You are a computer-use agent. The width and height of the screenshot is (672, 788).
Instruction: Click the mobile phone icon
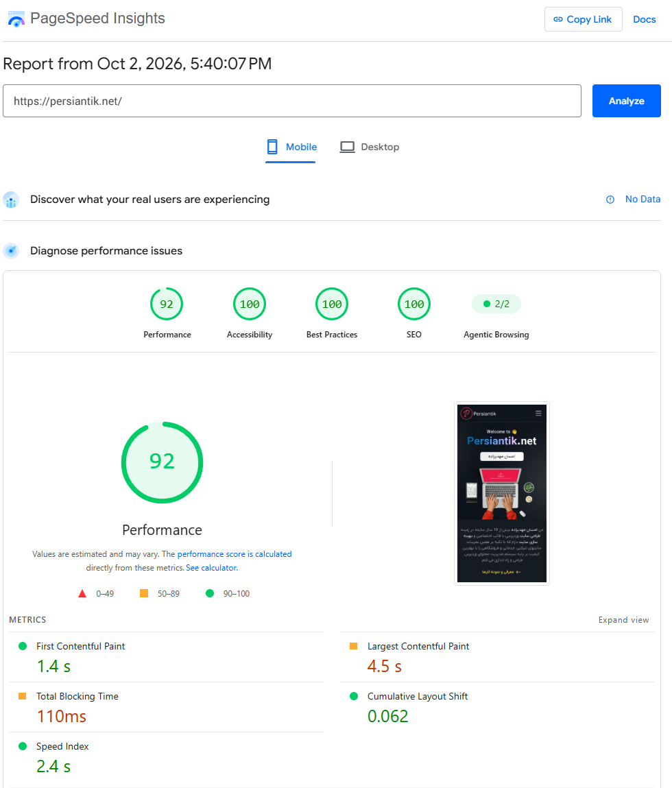pyautogui.click(x=272, y=147)
